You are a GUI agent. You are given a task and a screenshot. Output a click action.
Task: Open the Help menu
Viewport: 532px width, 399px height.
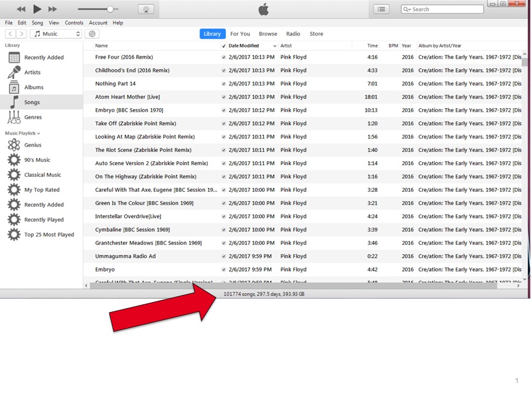point(117,23)
